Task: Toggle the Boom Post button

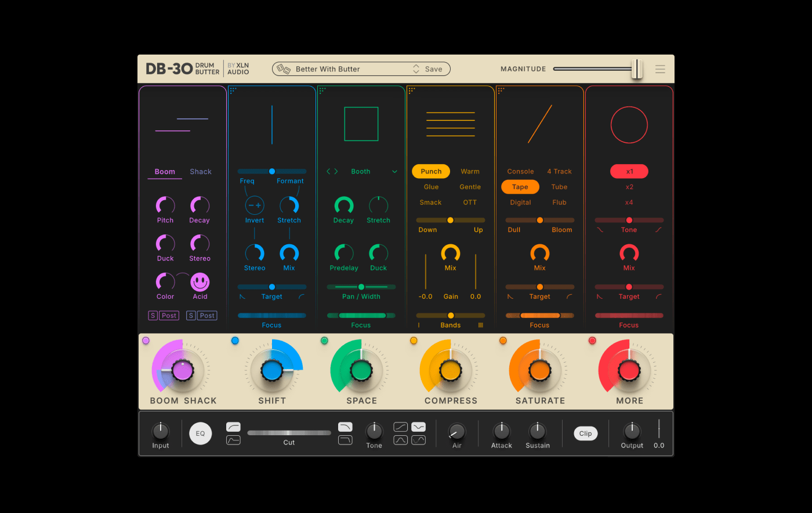Action: [x=169, y=316]
